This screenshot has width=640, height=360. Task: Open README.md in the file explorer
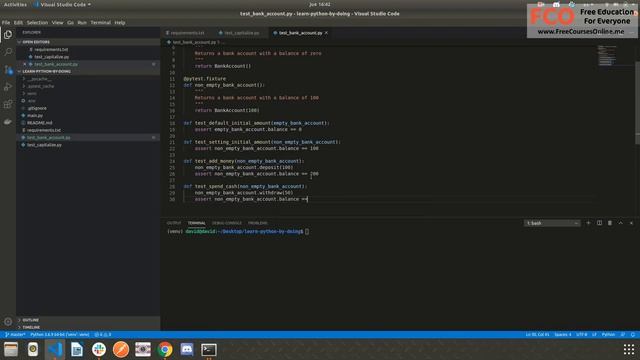88,123
